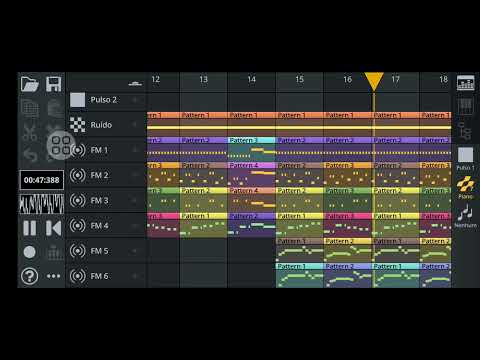Open the dimmed tempo metronome settings
The image size is (480, 360).
pos(54,252)
